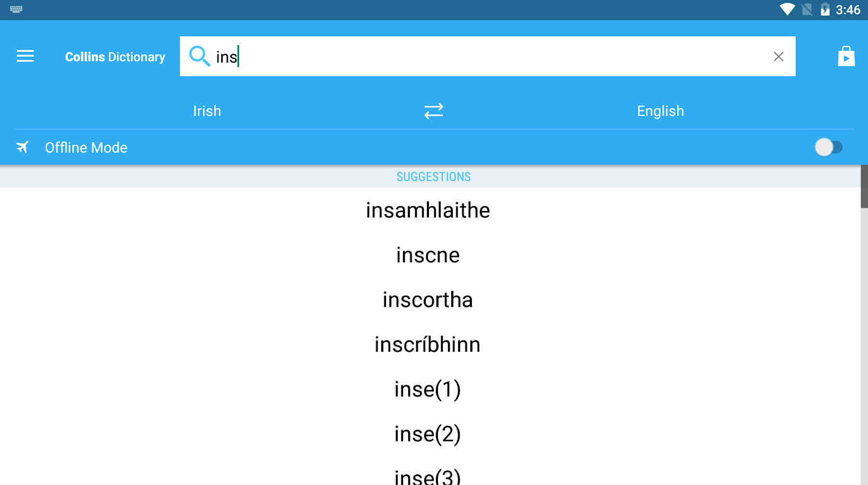
Task: Tap the Wi-Fi status icon
Action: pos(787,10)
